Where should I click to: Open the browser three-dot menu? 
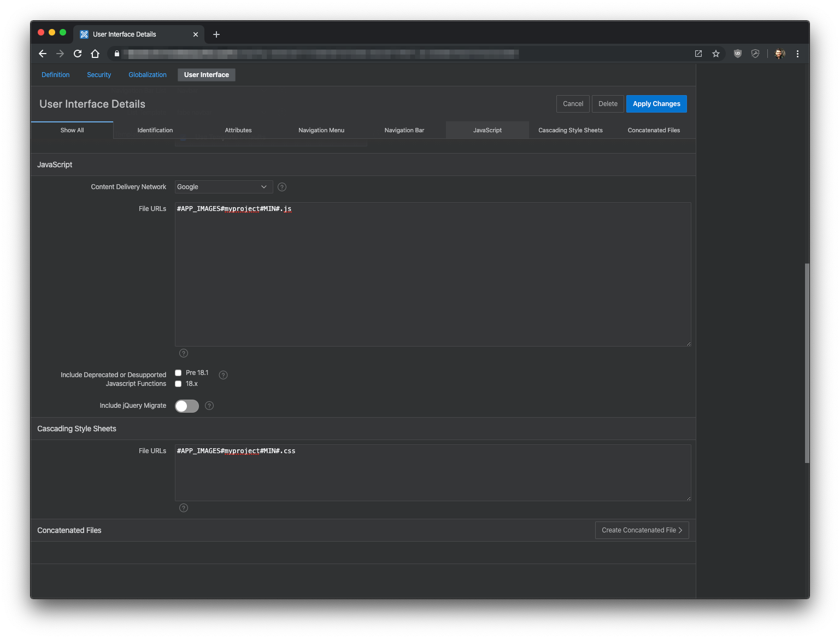(797, 54)
